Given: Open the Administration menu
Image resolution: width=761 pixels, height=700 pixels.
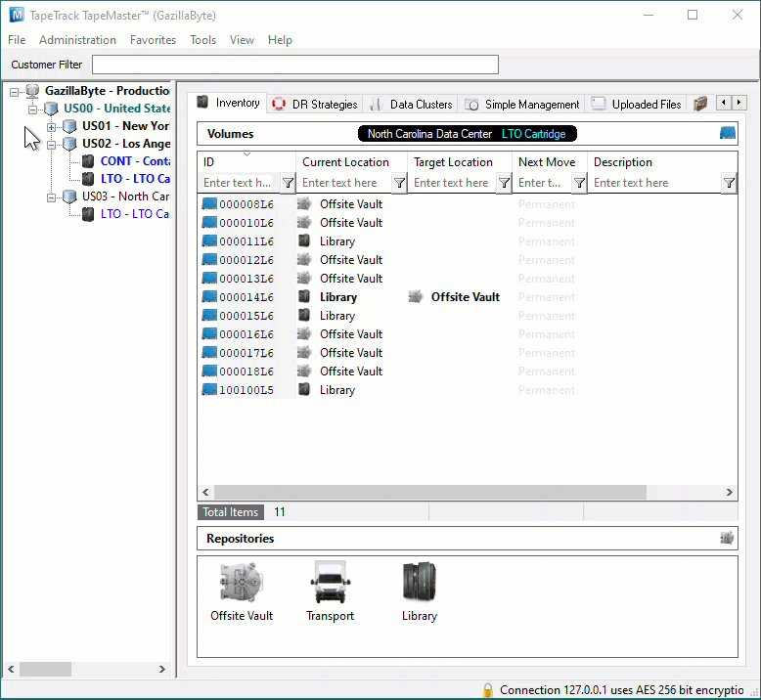Looking at the screenshot, I should [77, 40].
